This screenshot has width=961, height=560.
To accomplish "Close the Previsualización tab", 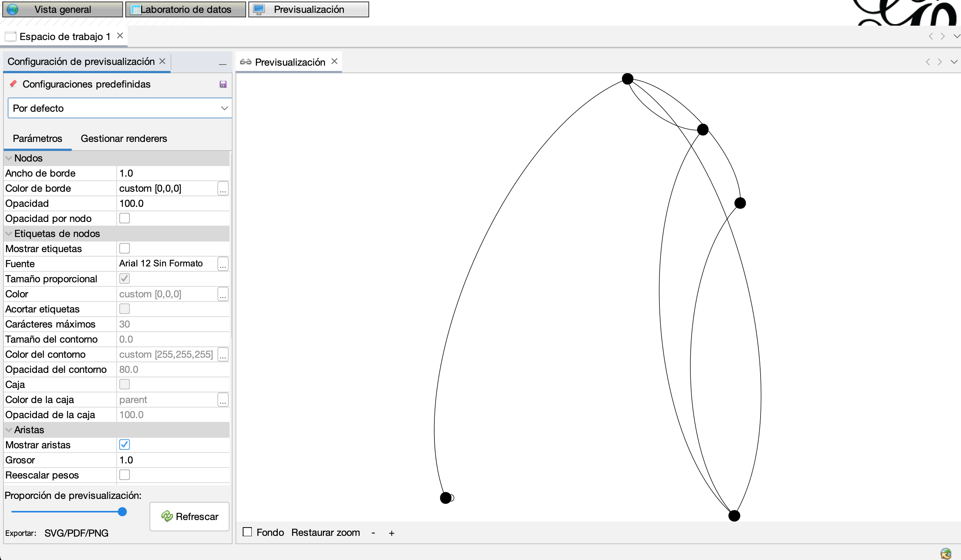I will pyautogui.click(x=334, y=61).
